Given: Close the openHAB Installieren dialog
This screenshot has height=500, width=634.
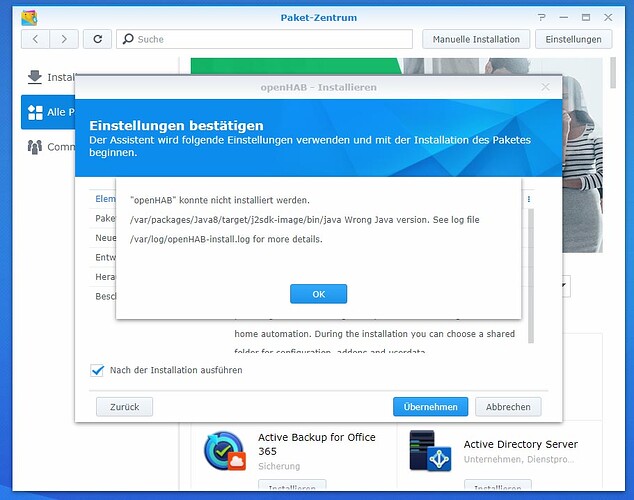Looking at the screenshot, I should pyautogui.click(x=545, y=87).
